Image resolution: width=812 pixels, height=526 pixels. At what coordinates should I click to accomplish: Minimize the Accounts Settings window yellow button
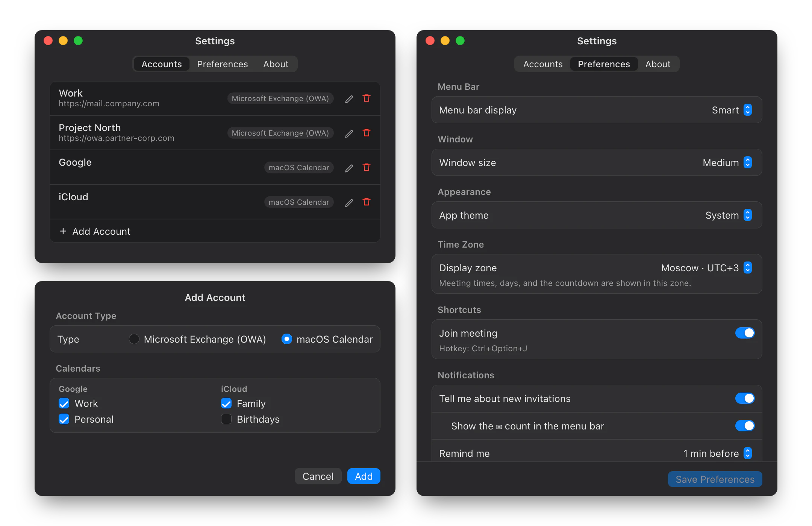63,41
